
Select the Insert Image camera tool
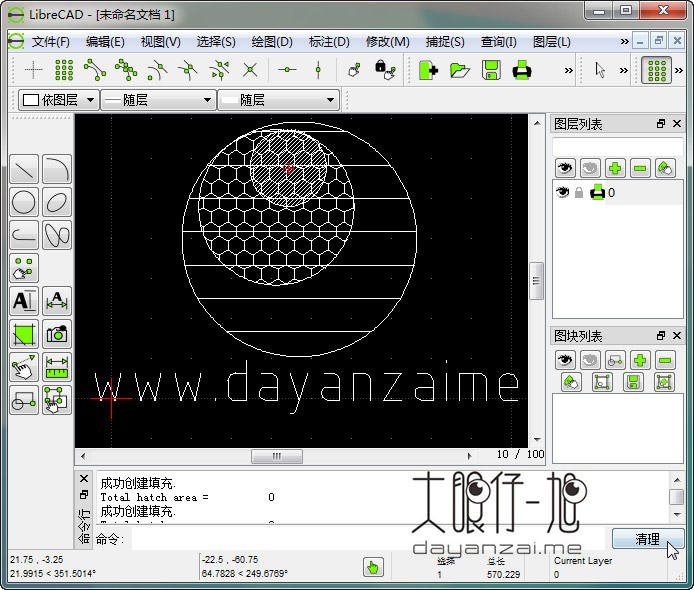tap(57, 334)
